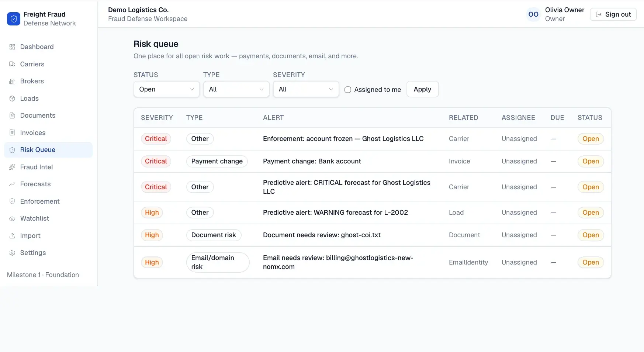The image size is (644, 352).
Task: Go to Dashboard in the sidebar
Action: click(x=48, y=47)
